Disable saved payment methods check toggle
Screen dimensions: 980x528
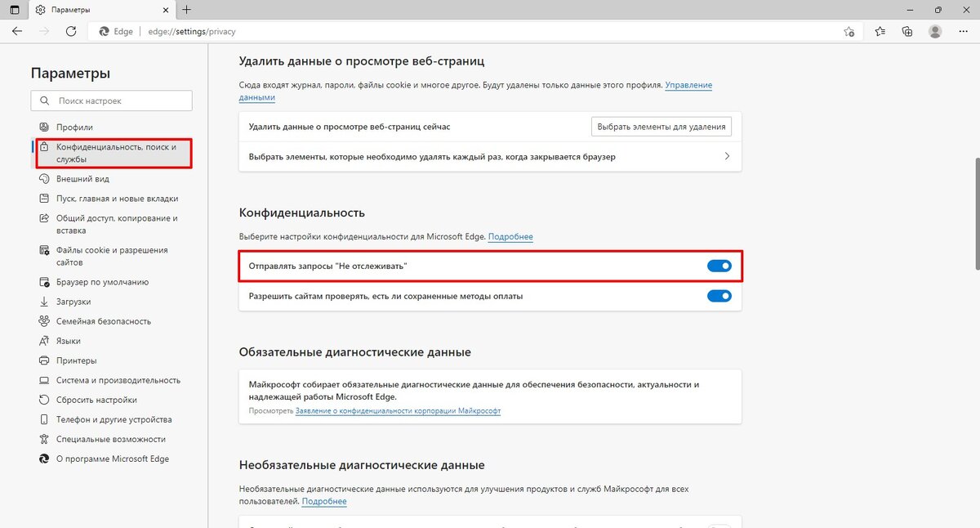(719, 296)
